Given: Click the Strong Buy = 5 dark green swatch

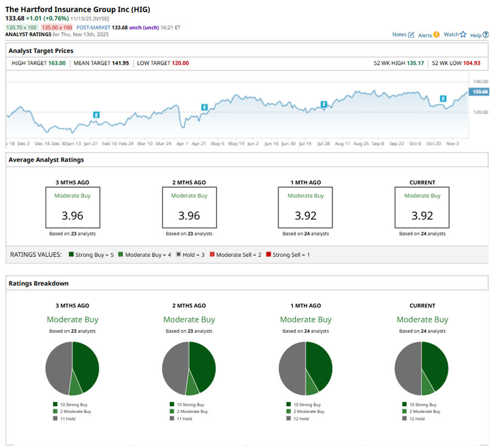Looking at the screenshot, I should (71, 255).
